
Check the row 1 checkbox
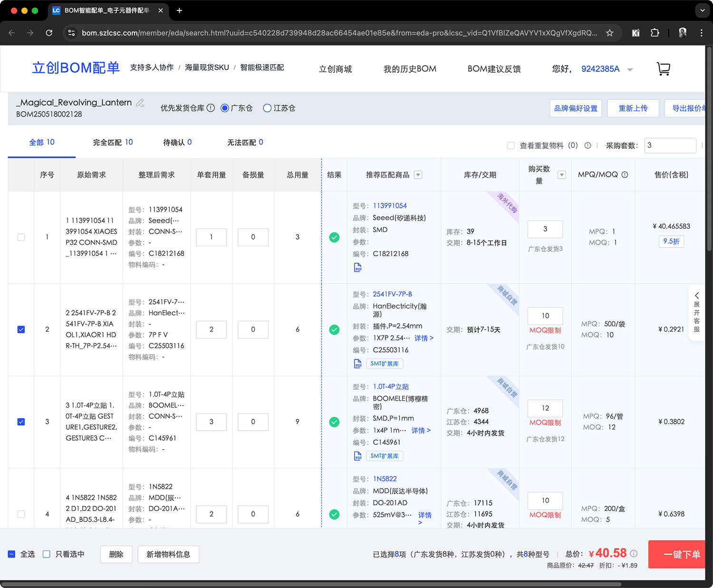tap(21, 237)
